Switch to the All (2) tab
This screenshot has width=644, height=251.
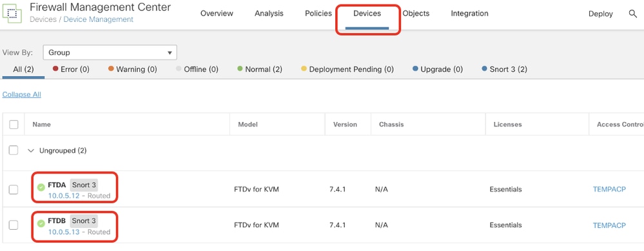23,70
